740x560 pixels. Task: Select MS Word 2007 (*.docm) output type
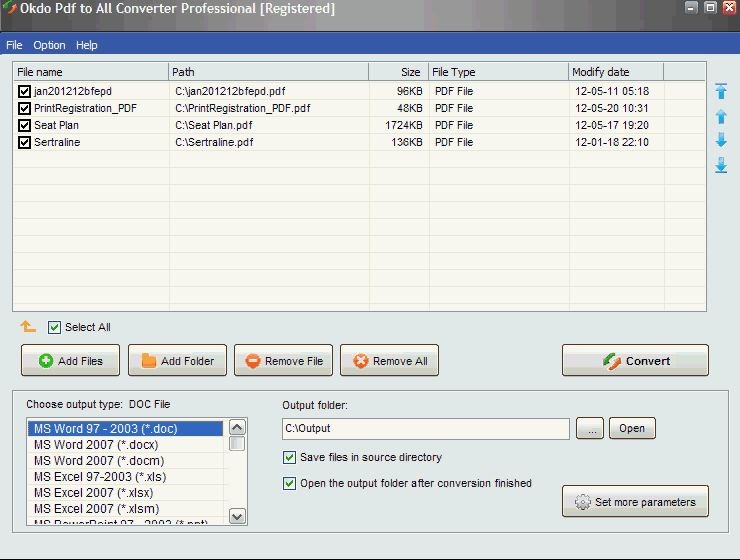[126, 460]
